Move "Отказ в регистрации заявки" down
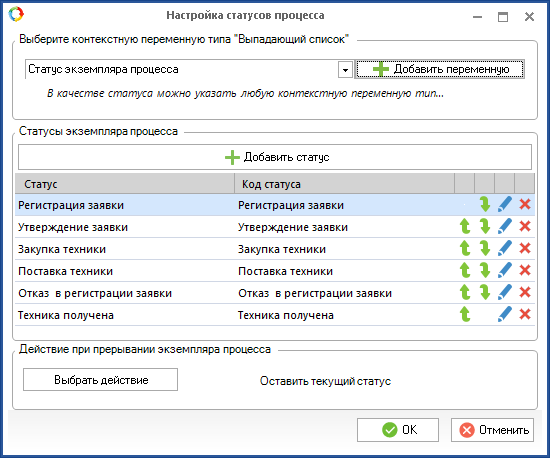Image resolution: width=550 pixels, height=458 pixels. pos(485,292)
